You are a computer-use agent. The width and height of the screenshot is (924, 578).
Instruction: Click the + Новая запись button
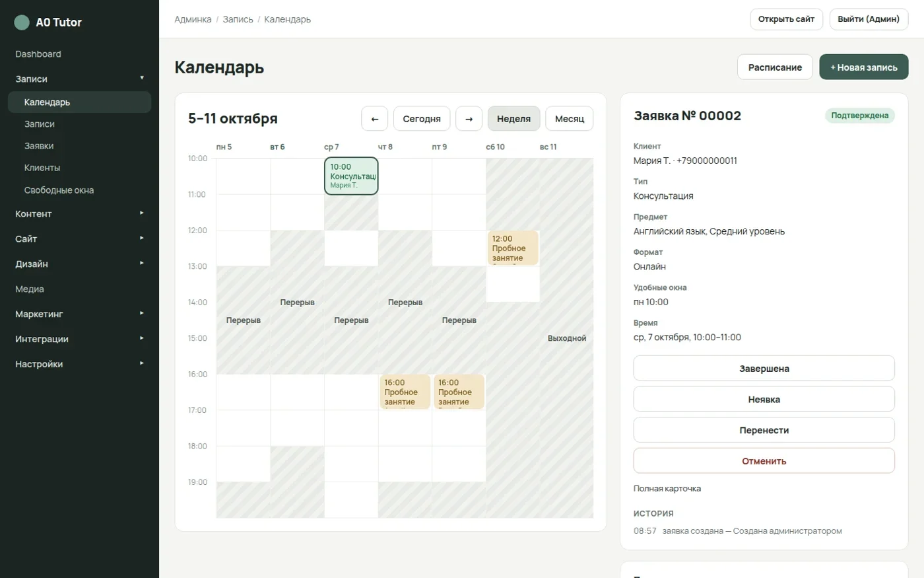pyautogui.click(x=864, y=67)
